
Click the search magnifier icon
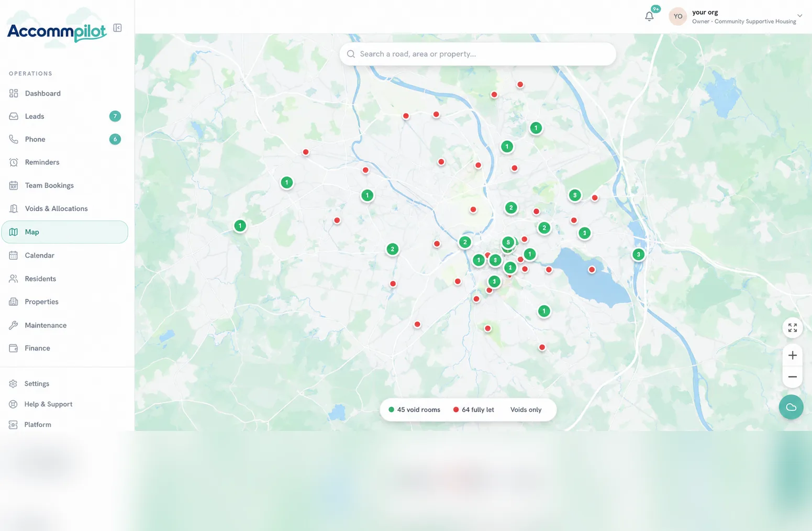[x=351, y=54]
